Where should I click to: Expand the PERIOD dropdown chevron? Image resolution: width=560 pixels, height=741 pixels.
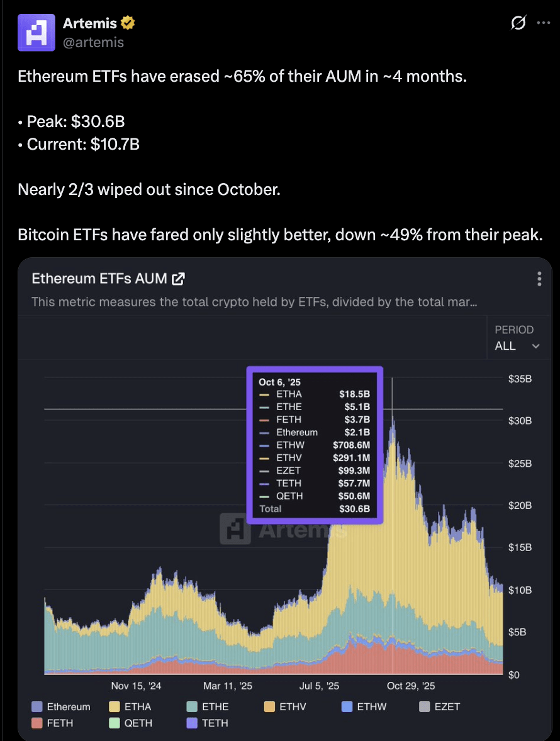(536, 346)
